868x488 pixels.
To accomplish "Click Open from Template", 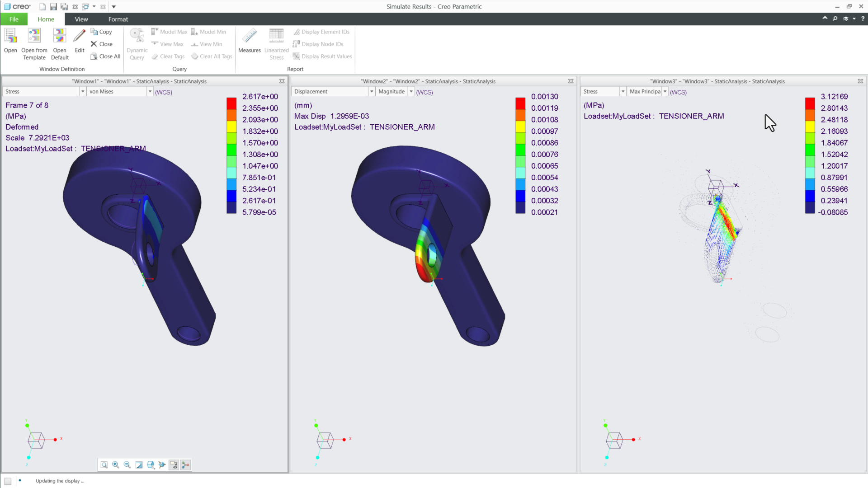I will [34, 44].
